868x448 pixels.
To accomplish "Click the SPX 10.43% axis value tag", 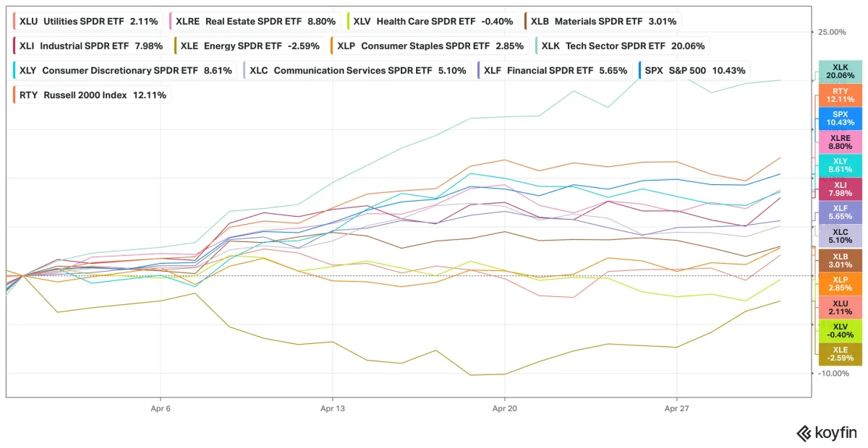I will click(x=840, y=119).
